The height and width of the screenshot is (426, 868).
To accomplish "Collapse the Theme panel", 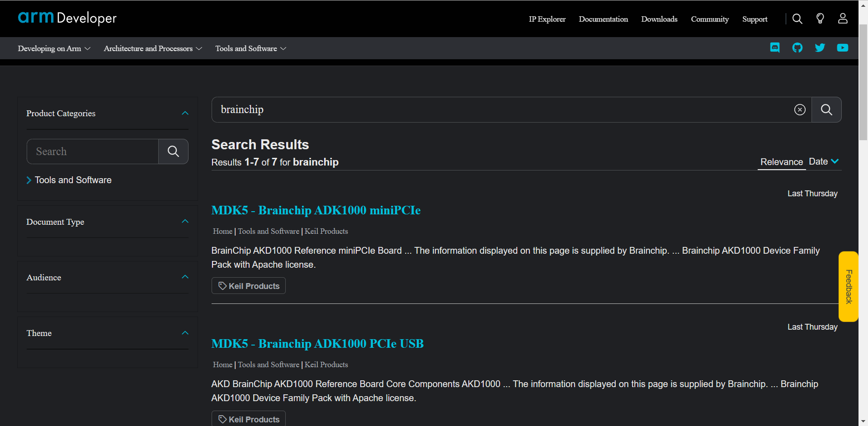I will pyautogui.click(x=185, y=333).
